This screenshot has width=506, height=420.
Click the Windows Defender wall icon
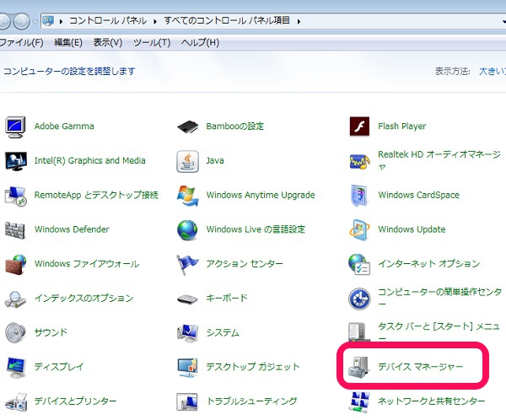pos(15,230)
